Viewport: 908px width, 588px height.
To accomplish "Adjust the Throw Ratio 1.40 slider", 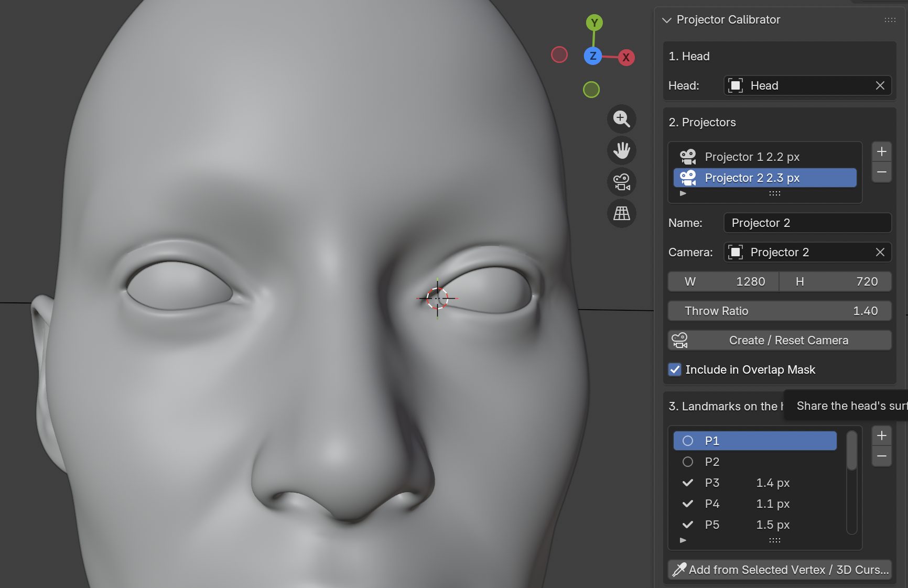I will click(780, 311).
